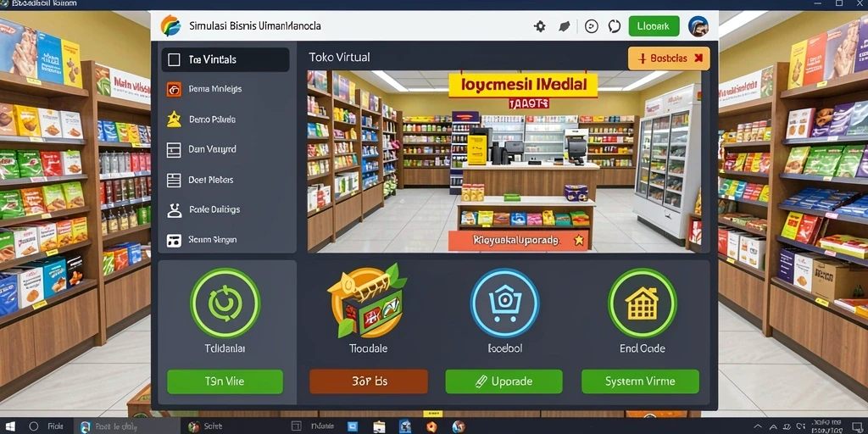
Task: Open the notification center icon
Action: pos(857,426)
